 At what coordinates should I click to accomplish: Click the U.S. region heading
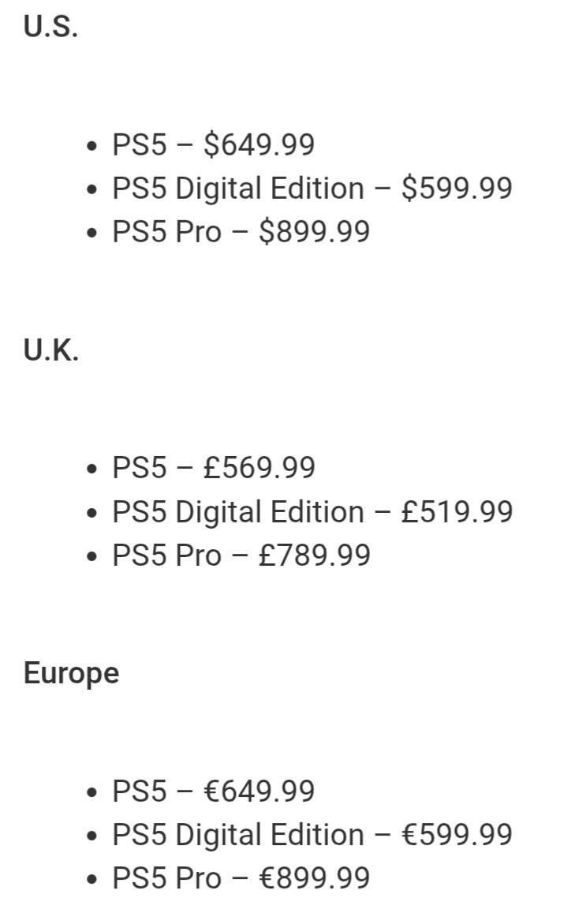50,28
